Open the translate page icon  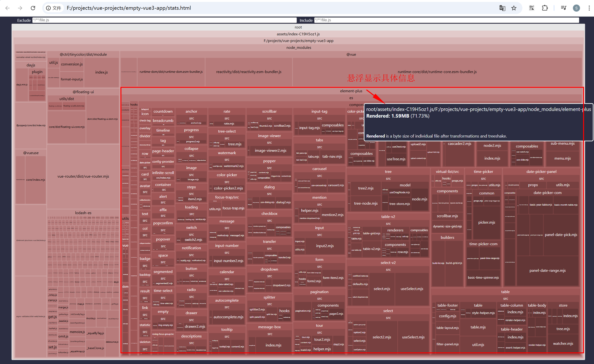click(502, 8)
